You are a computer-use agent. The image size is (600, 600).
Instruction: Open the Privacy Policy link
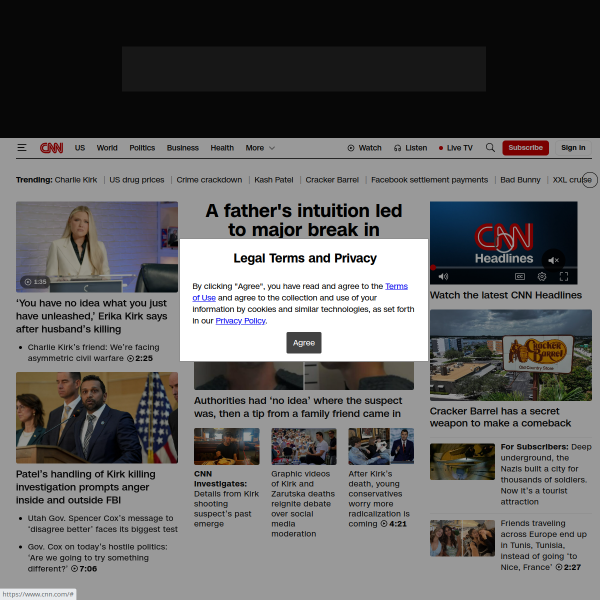(x=240, y=321)
